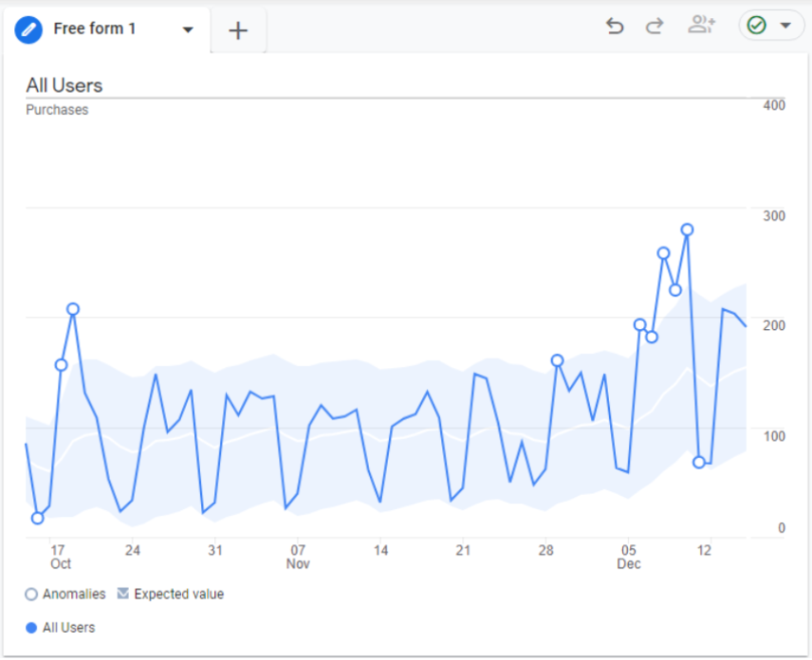The image size is (812, 660).
Task: Select the lowest anomaly marker in mid-October
Action: pos(38,518)
